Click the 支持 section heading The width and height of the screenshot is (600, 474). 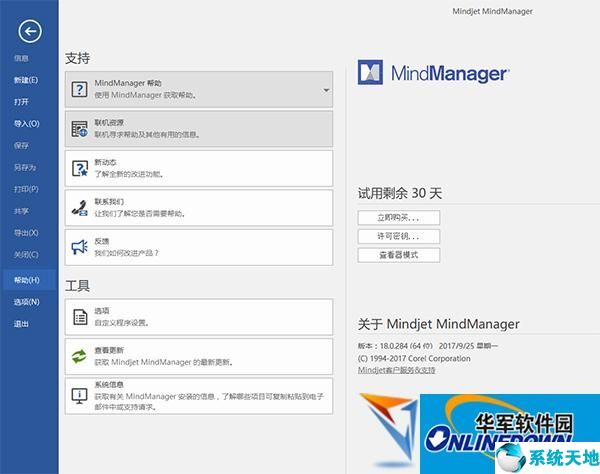77,58
